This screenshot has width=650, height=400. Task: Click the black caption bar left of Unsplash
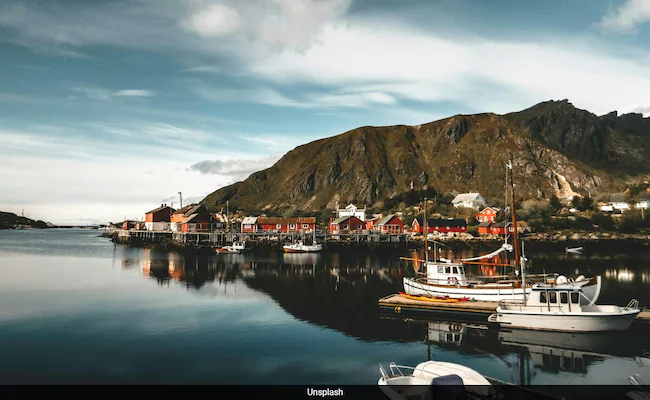(150, 392)
